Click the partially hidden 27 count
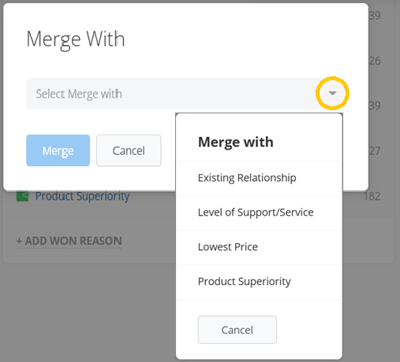Image resolution: width=400 pixels, height=362 pixels. point(375,151)
